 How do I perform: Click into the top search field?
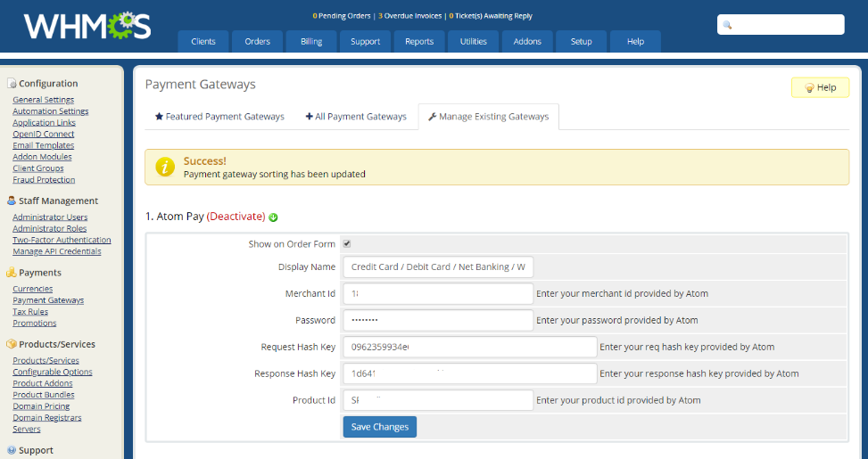781,25
